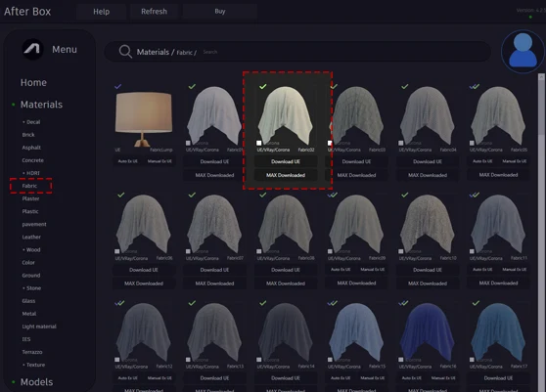This screenshot has width=546, height=392.
Task: Click the Refresh button
Action: point(154,12)
